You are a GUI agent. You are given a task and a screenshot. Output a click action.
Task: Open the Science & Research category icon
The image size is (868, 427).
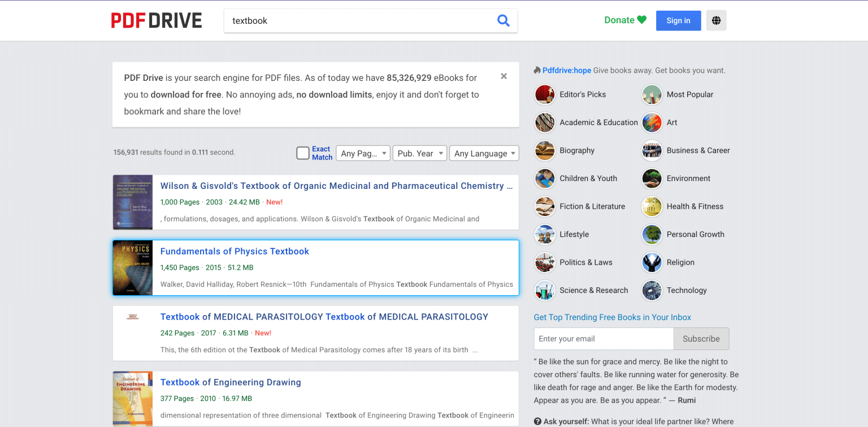[x=545, y=291]
